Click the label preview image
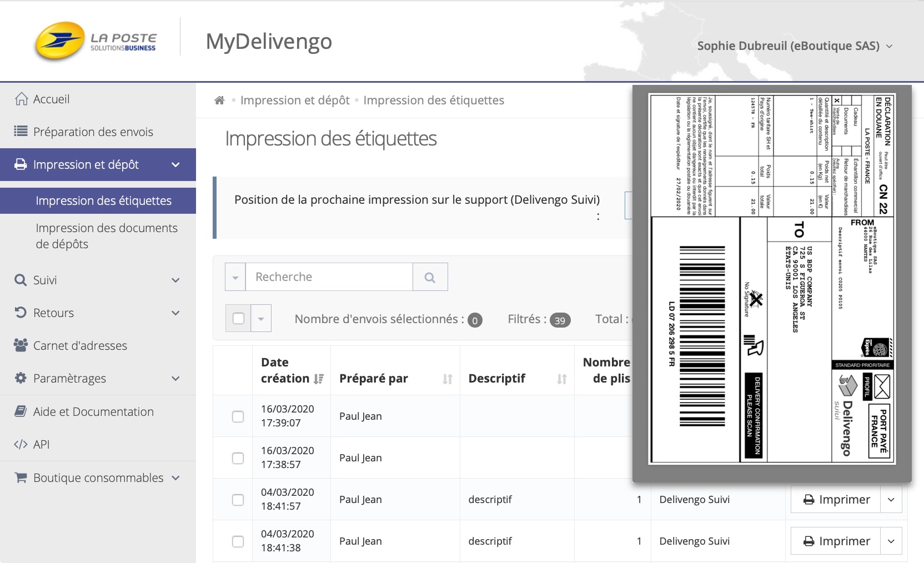 click(772, 279)
